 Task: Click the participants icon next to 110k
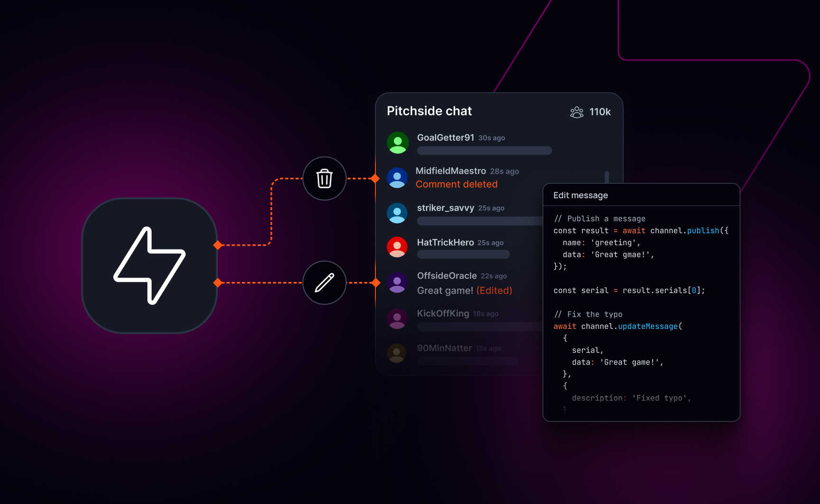(576, 112)
